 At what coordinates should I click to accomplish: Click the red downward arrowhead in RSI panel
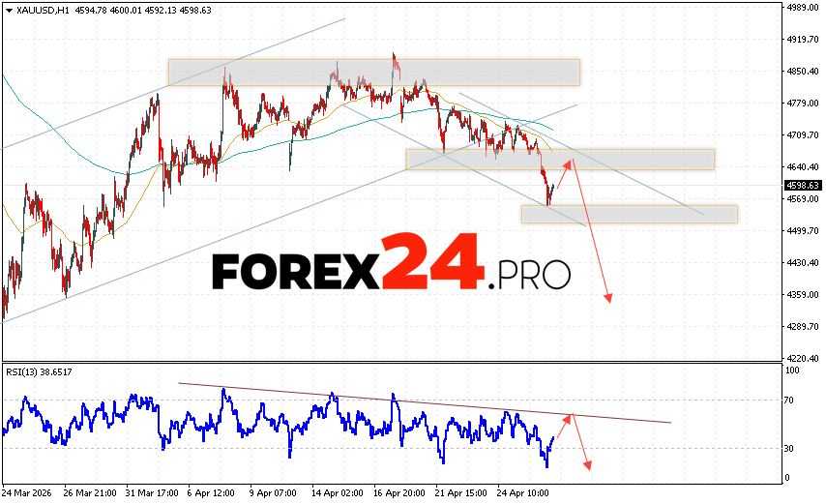point(586,468)
